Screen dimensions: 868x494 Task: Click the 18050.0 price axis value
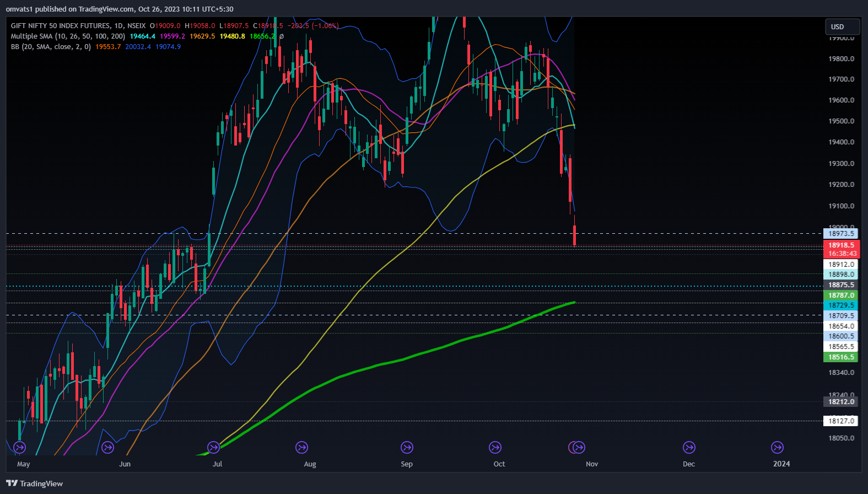click(x=841, y=438)
